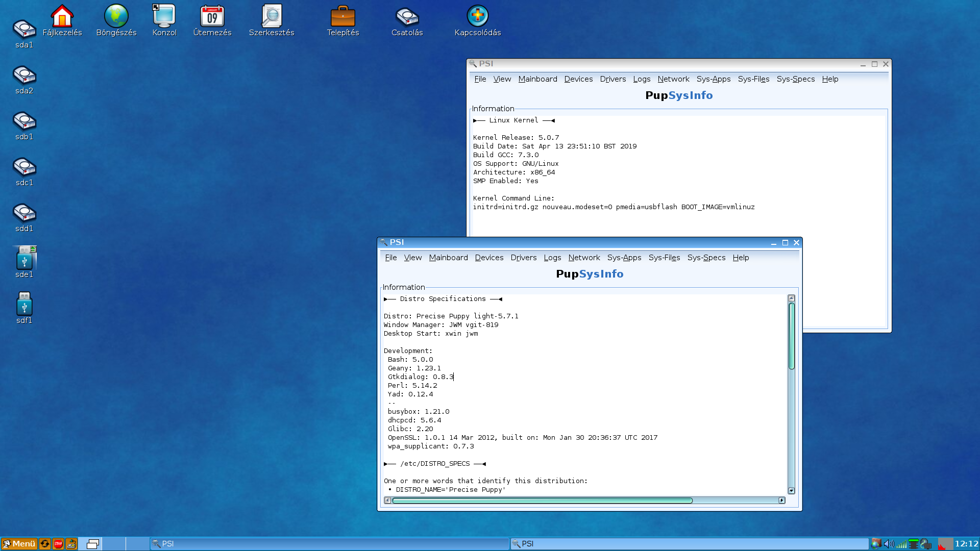980x551 pixels.
Task: Open Help menu in back PSI window
Action: pyautogui.click(x=830, y=79)
